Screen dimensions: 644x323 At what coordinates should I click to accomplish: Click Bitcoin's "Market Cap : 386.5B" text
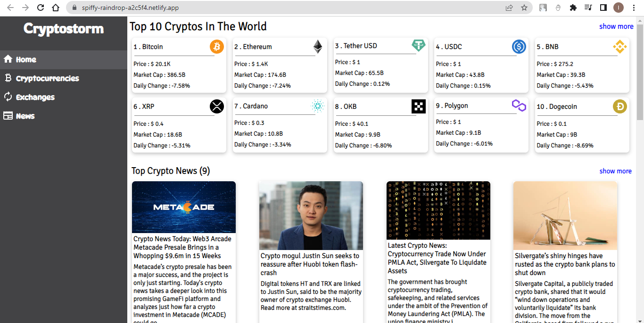point(159,75)
